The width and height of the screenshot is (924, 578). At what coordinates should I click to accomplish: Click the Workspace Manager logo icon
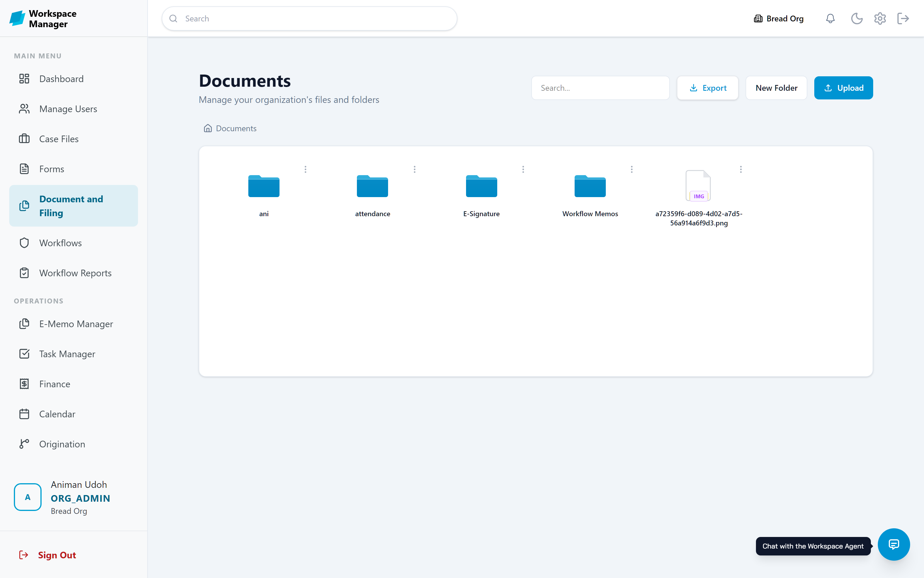(17, 18)
